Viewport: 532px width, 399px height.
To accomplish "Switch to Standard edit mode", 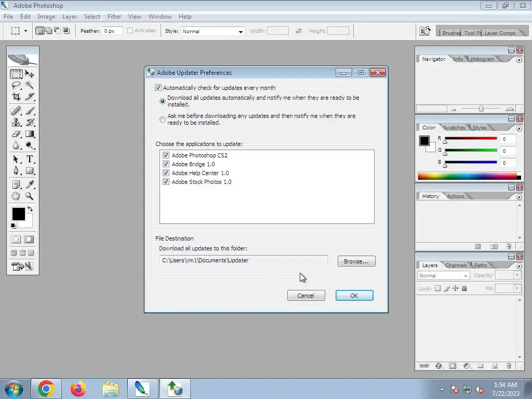I will (x=16, y=239).
